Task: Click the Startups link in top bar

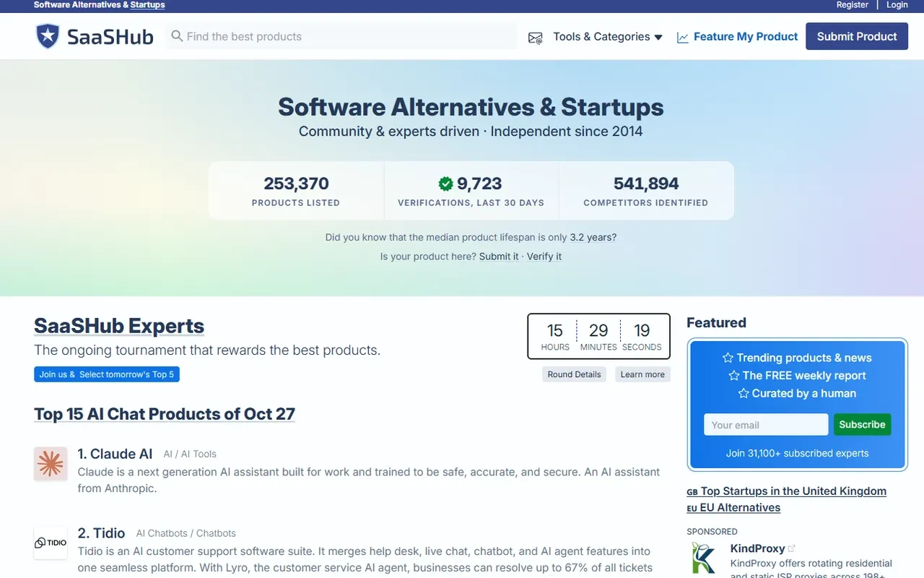Action: point(147,5)
